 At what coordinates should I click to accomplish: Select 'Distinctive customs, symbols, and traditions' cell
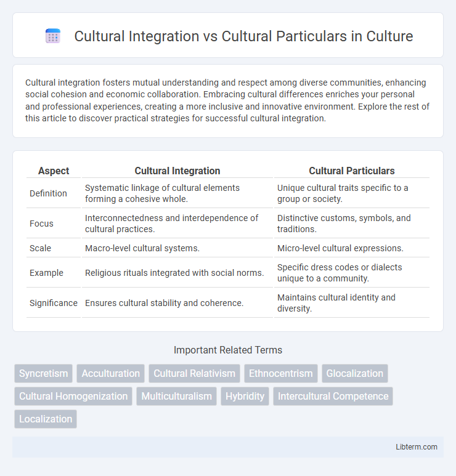coord(352,224)
